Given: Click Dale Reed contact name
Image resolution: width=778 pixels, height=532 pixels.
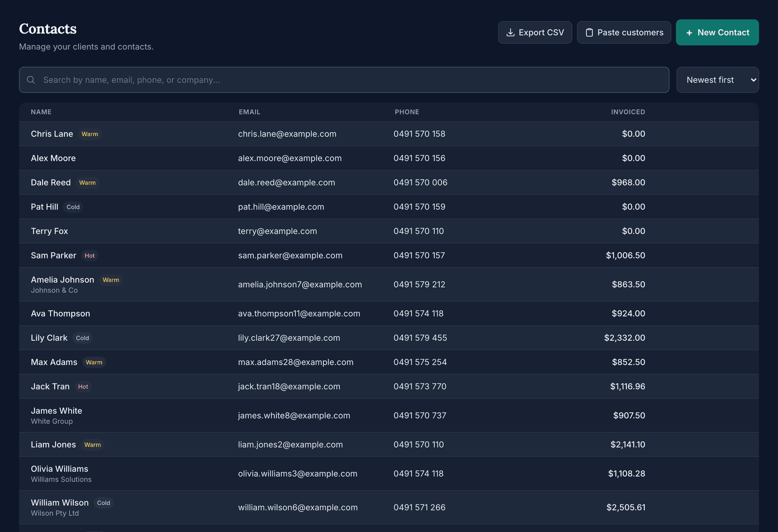Looking at the screenshot, I should (51, 182).
